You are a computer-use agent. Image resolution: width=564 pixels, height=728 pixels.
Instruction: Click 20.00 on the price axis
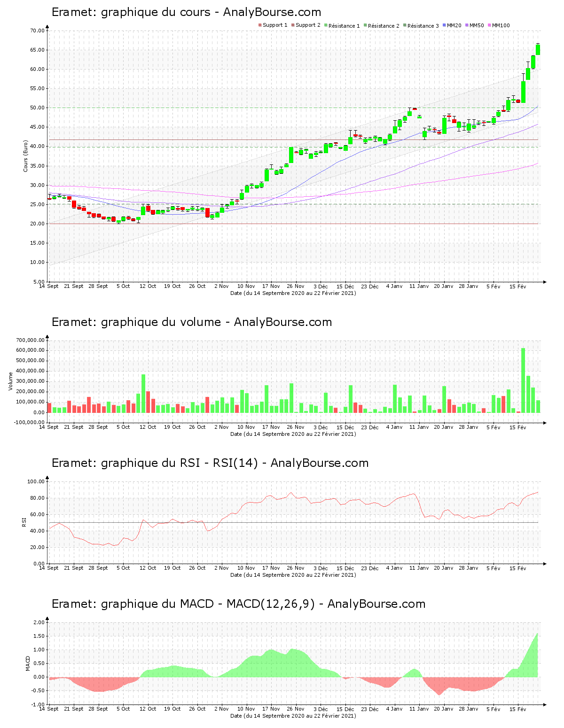(x=38, y=224)
